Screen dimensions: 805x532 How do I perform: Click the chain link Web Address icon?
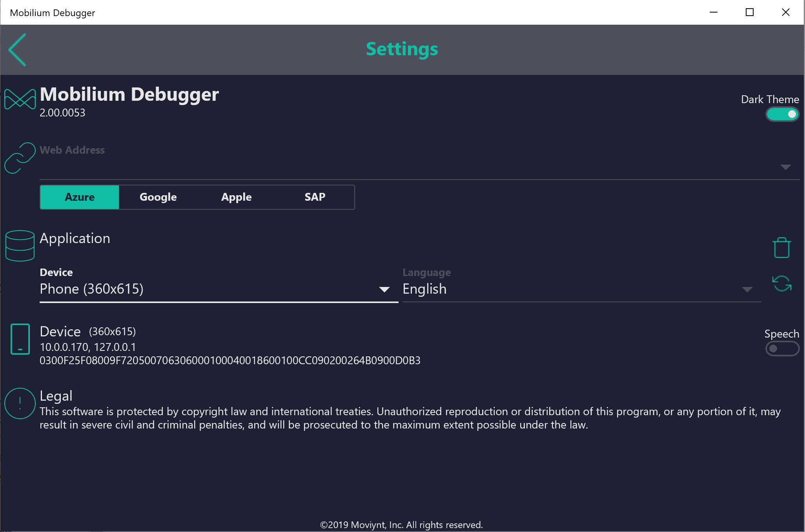coord(20,158)
